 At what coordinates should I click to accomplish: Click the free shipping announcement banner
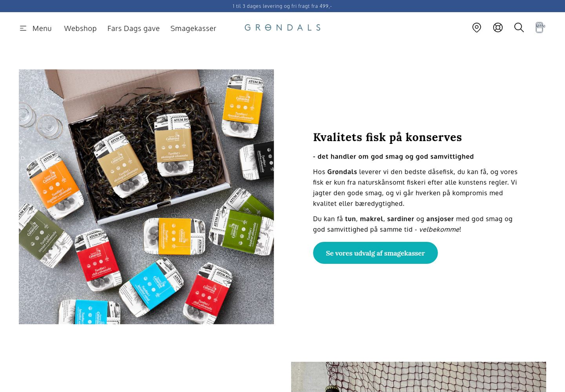coord(282,6)
